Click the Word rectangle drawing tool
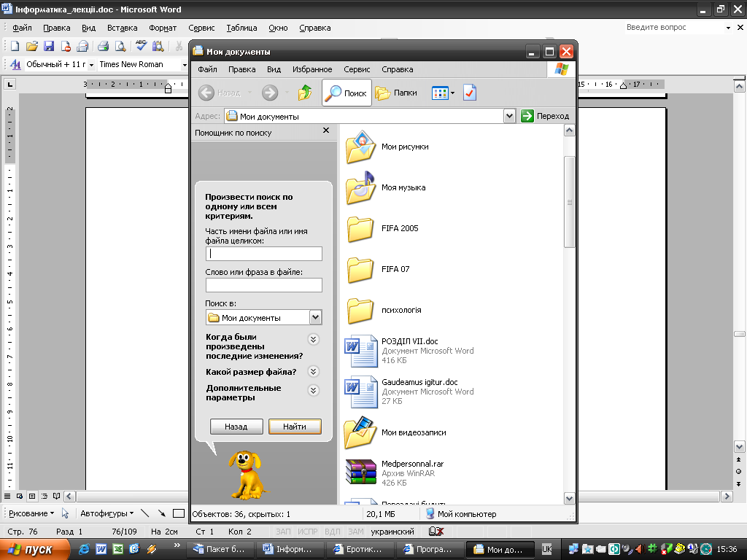Screen dimensions: 747x560 [179, 513]
